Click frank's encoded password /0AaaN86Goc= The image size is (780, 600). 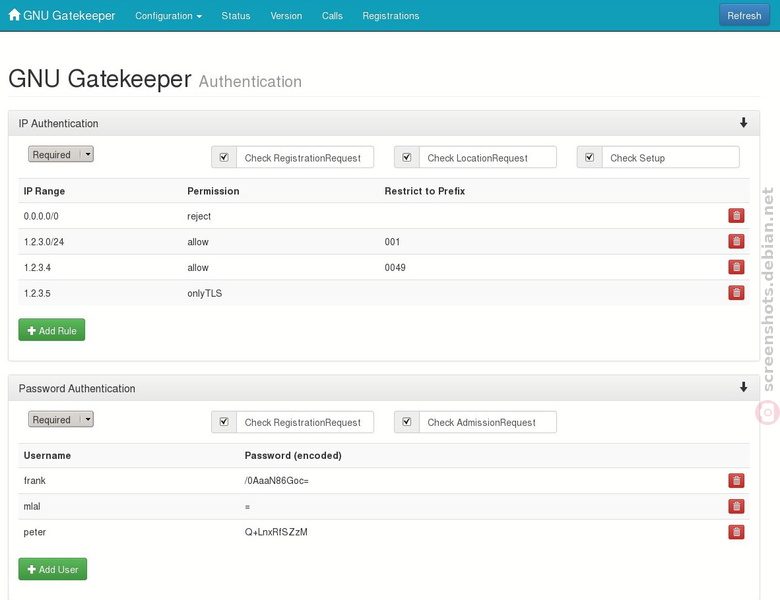pyautogui.click(x=277, y=481)
